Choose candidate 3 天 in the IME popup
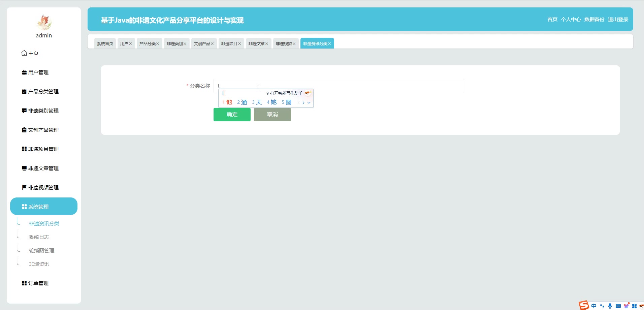This screenshot has height=310, width=644. (x=257, y=102)
